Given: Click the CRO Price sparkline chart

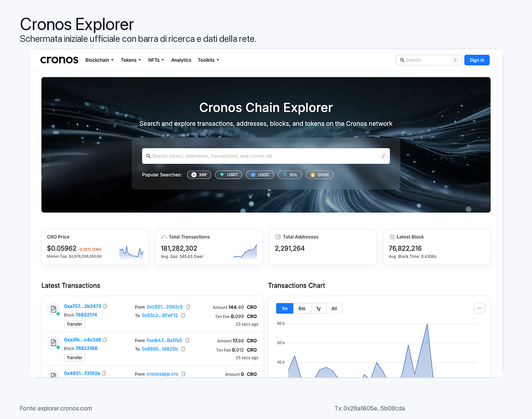Looking at the screenshot, I should pyautogui.click(x=131, y=252).
